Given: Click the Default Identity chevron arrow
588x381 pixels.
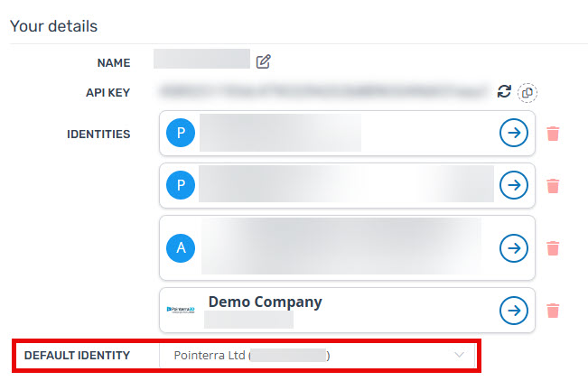Looking at the screenshot, I should click(459, 355).
